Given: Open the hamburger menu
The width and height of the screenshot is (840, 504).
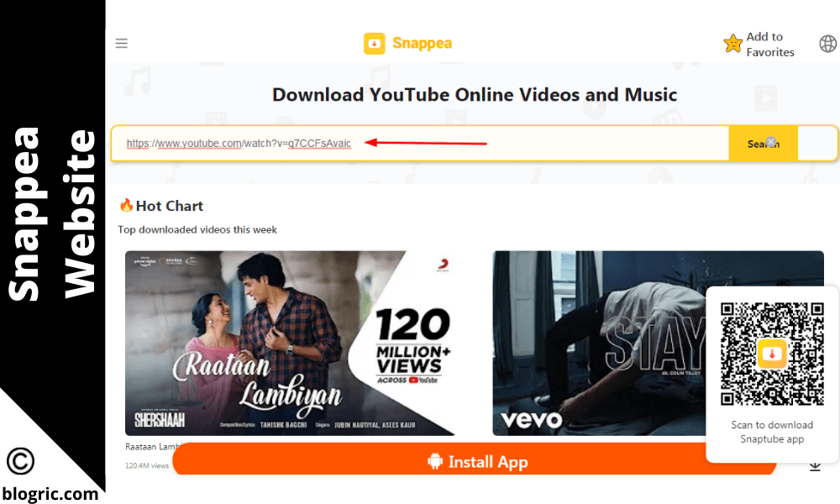Looking at the screenshot, I should pos(122,44).
